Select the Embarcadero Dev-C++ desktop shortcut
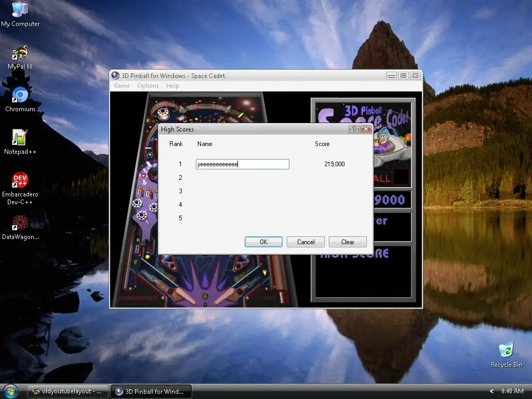This screenshot has width=532, height=399. pyautogui.click(x=20, y=188)
